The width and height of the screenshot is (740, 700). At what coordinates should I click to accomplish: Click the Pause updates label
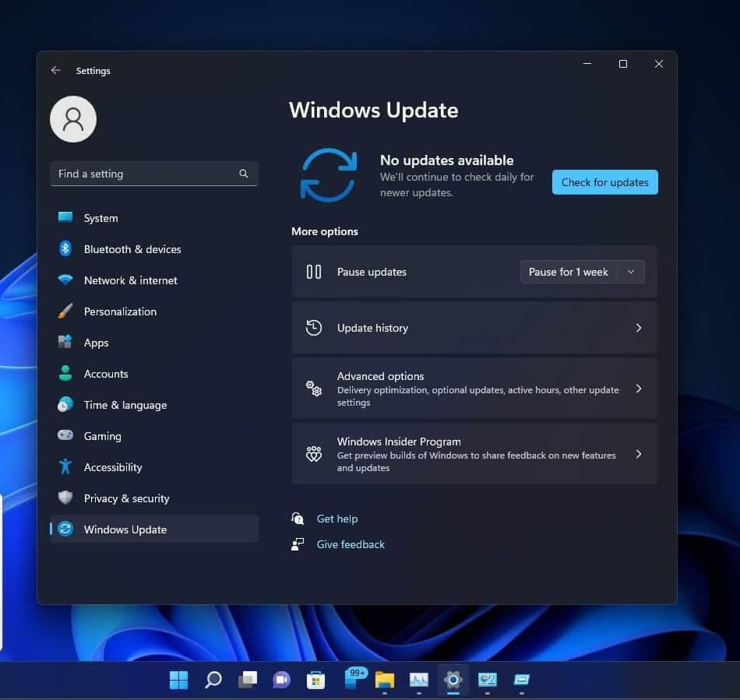coord(372,272)
